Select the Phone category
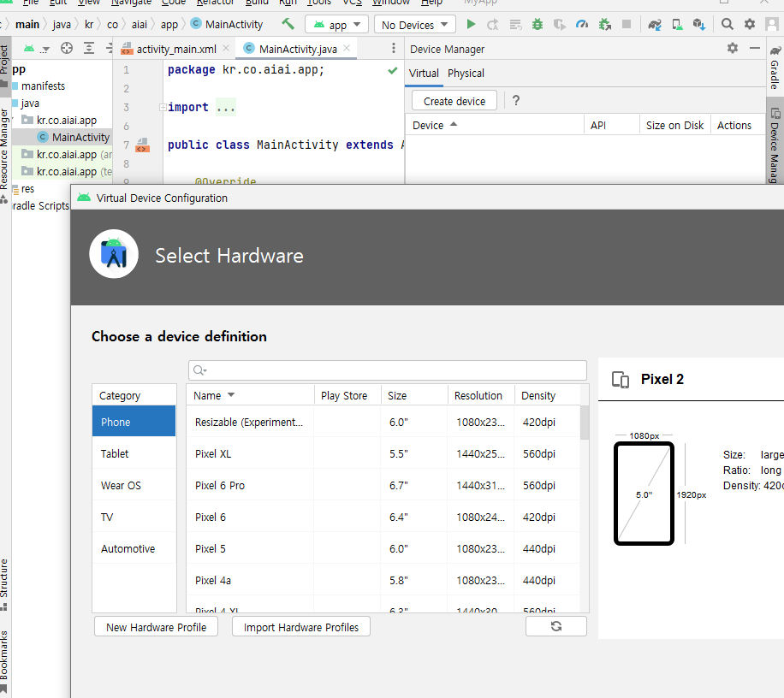 click(x=134, y=422)
